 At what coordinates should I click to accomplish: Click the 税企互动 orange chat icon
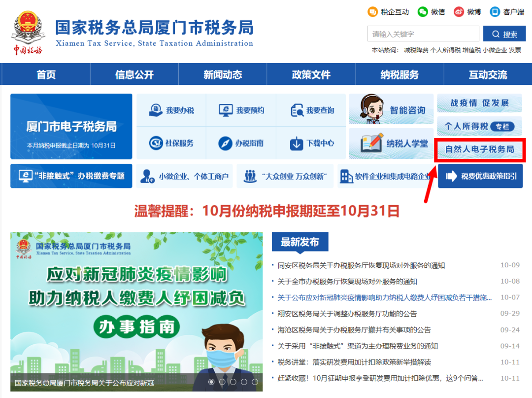372,12
